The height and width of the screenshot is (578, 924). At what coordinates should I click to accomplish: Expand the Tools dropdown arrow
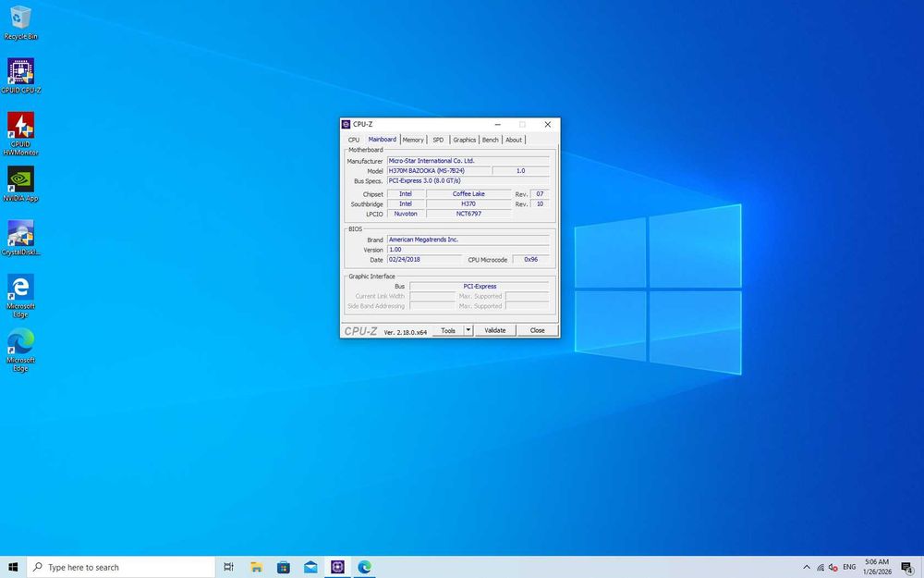click(x=468, y=330)
